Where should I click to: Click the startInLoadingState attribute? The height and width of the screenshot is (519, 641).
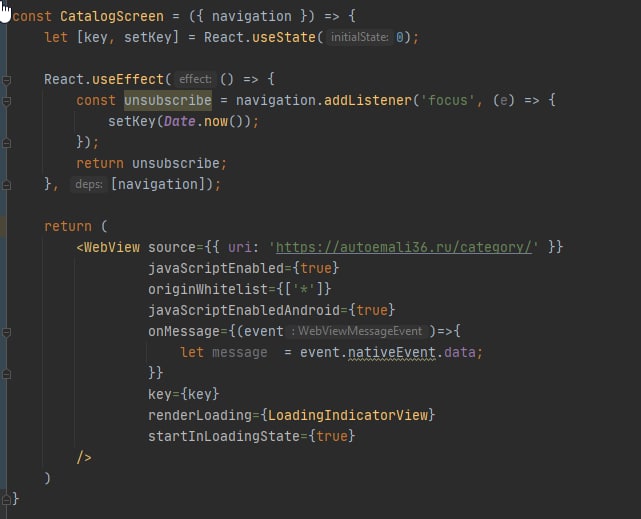(224, 436)
